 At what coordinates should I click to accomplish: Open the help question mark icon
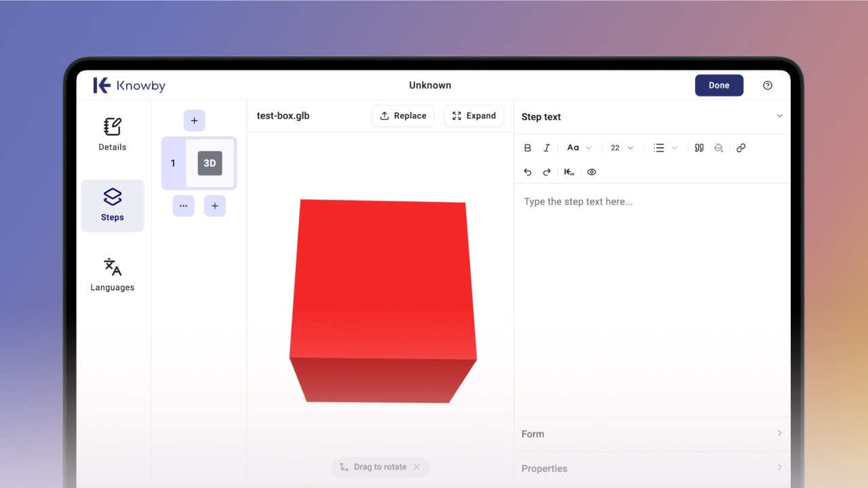768,85
